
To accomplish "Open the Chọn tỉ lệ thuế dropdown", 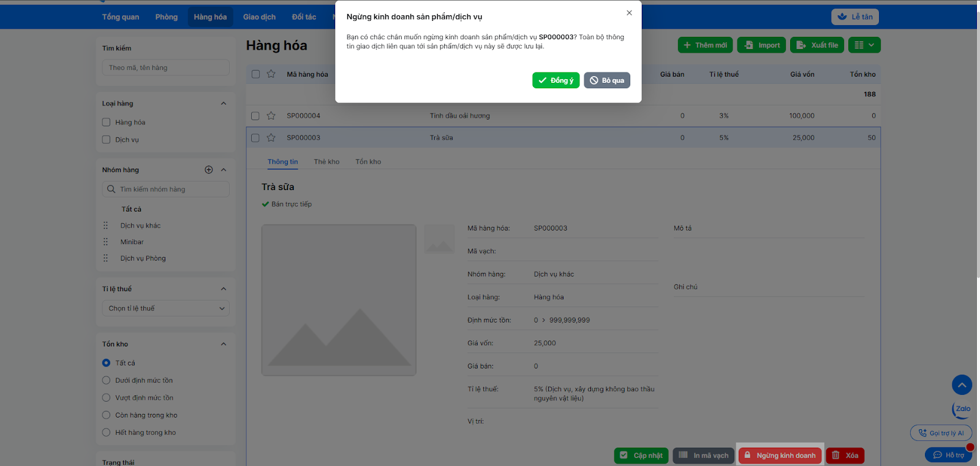I will tap(166, 308).
